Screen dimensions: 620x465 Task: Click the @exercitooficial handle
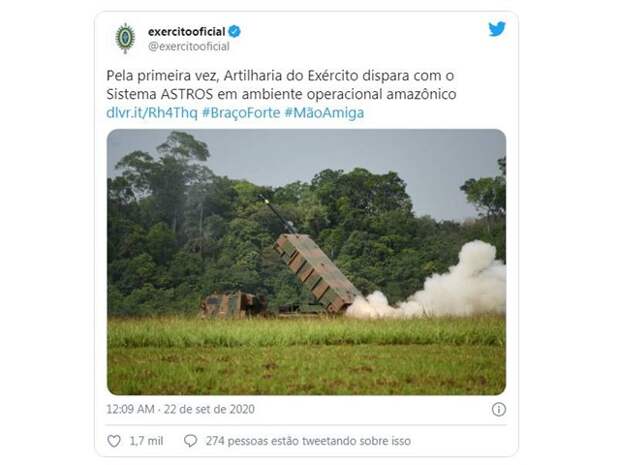(189, 46)
